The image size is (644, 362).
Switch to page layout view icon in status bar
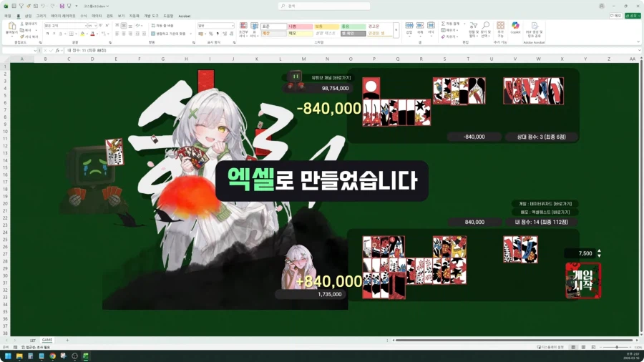click(583, 347)
